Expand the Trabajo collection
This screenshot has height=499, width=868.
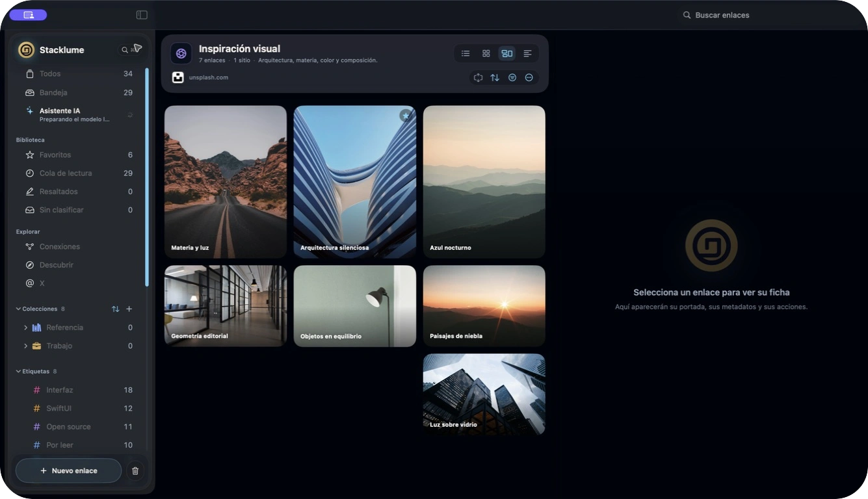pos(25,346)
